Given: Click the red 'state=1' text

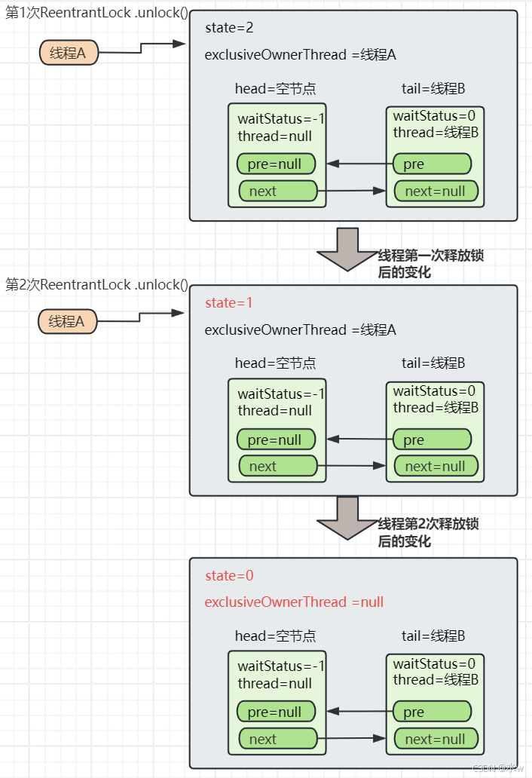Looking at the screenshot, I should [228, 302].
